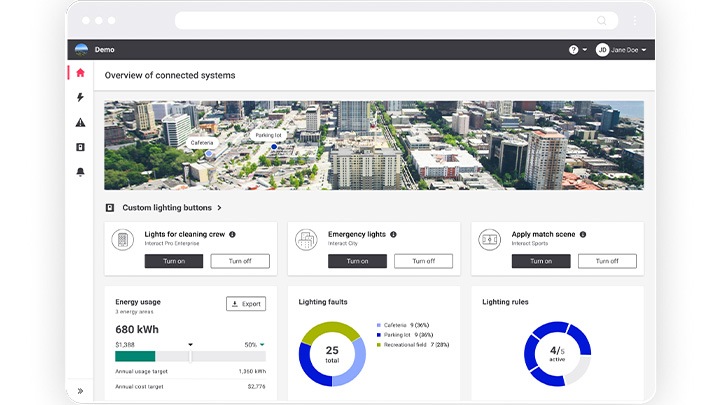Click the 680 kWh value
720x405 pixels.
[x=137, y=329]
